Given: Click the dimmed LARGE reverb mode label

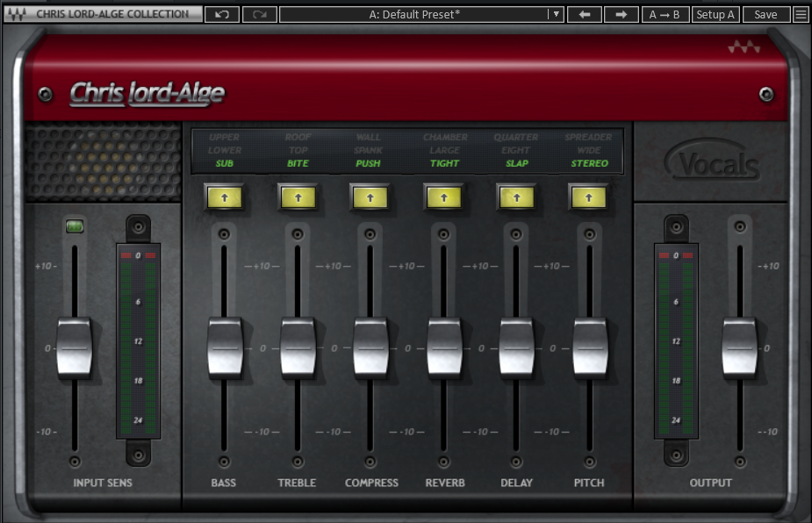Looking at the screenshot, I should [x=444, y=150].
